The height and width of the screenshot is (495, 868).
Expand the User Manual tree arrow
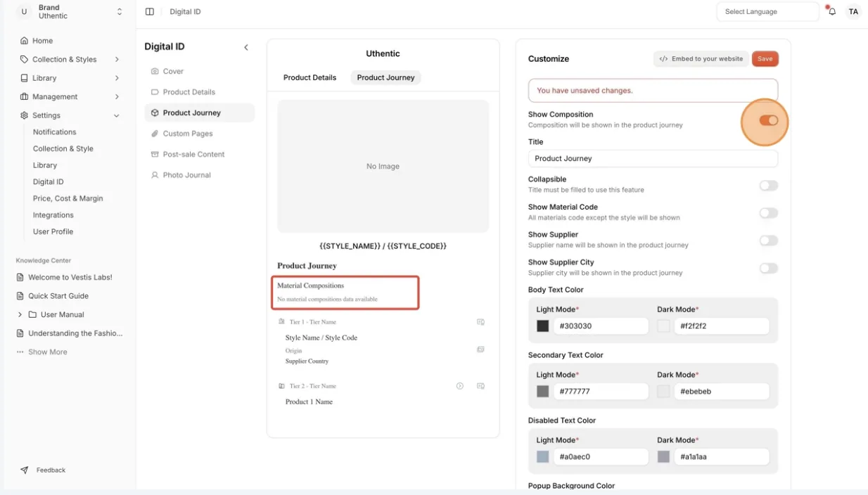pyautogui.click(x=20, y=314)
